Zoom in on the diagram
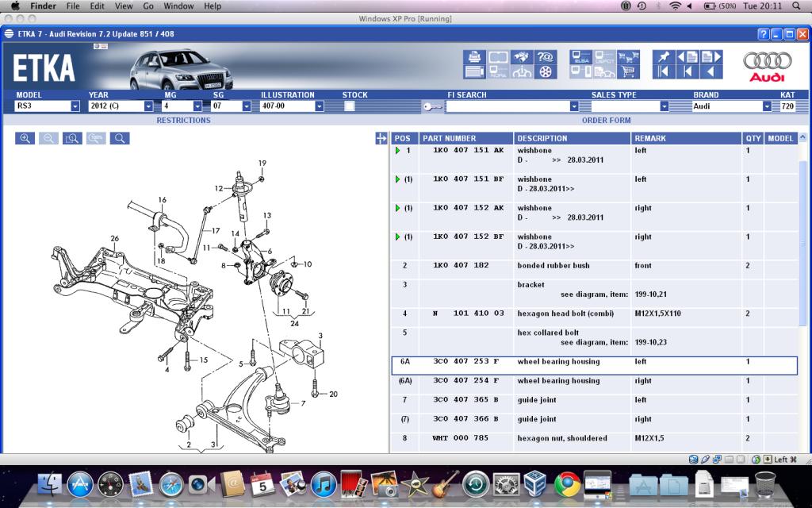 (x=25, y=138)
